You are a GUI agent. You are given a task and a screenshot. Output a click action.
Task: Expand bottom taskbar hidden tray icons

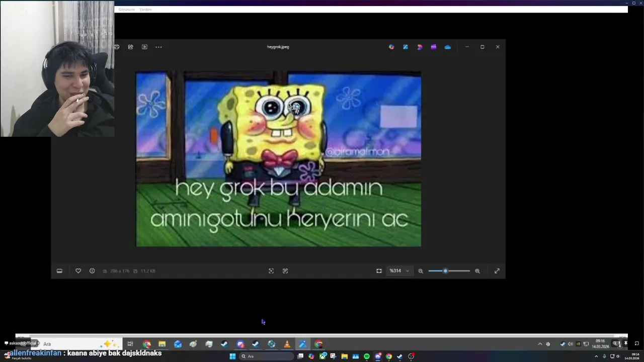coord(596,356)
